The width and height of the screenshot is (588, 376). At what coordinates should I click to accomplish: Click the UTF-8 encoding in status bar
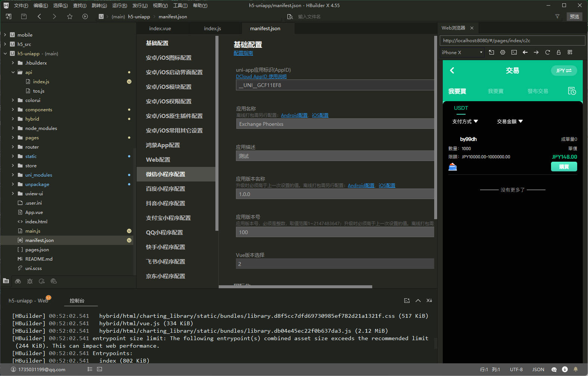point(516,369)
